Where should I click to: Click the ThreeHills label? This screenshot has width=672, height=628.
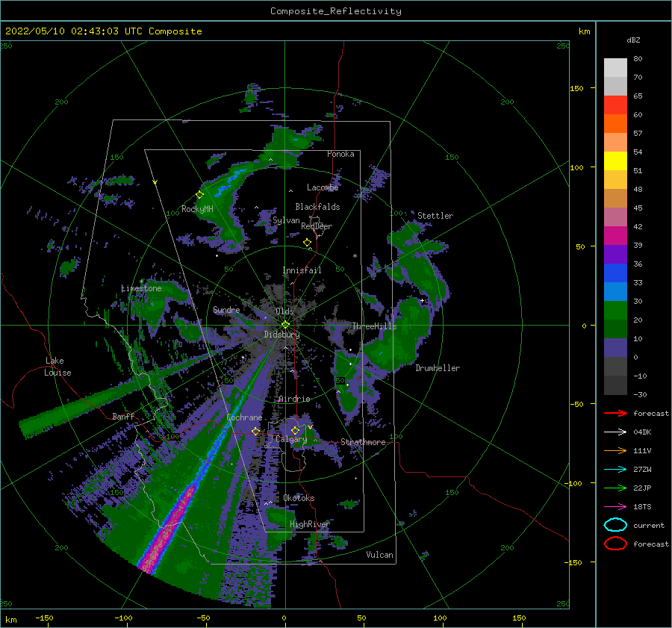(x=374, y=326)
